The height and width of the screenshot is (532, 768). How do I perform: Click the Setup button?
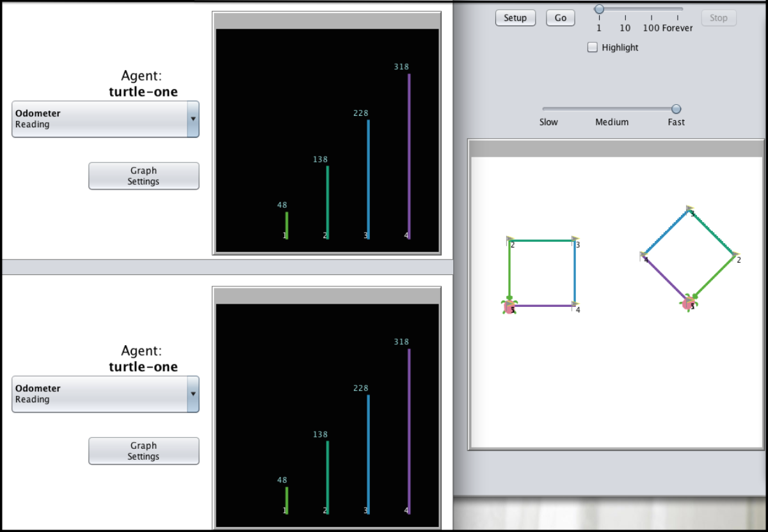coord(515,18)
